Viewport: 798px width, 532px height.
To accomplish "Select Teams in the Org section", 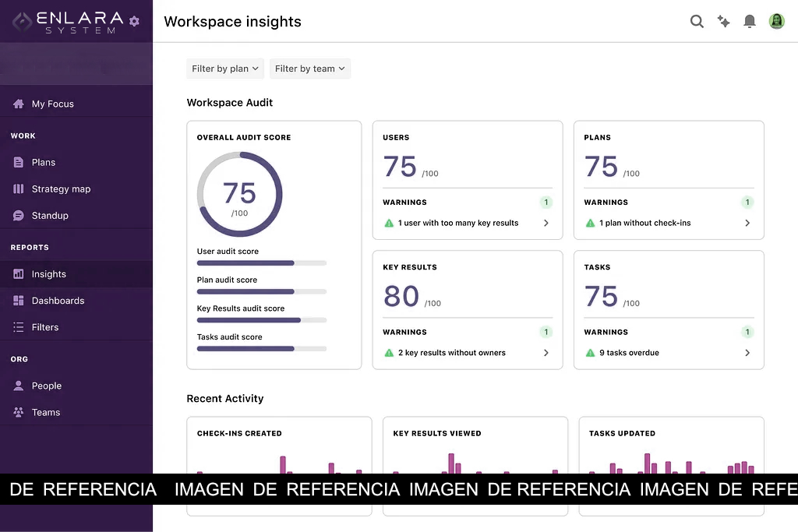I will [x=45, y=413].
